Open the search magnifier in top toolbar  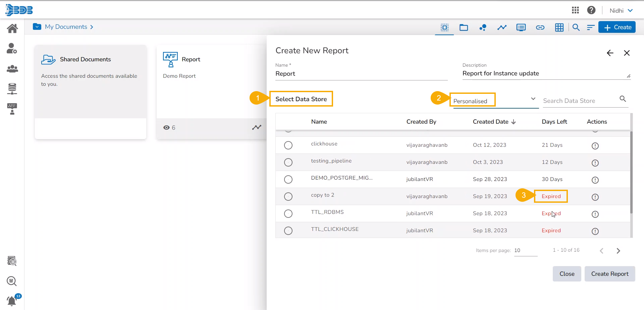pos(576,27)
